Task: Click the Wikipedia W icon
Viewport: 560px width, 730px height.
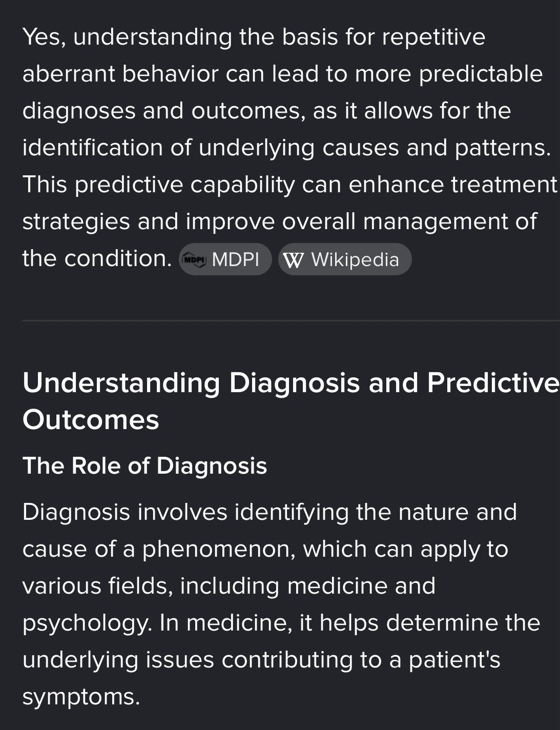Action: pyautogui.click(x=293, y=260)
